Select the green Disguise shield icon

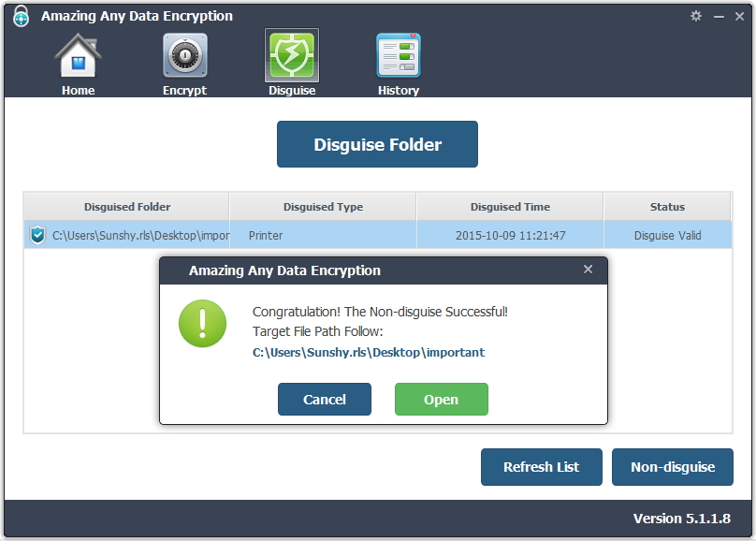point(292,56)
